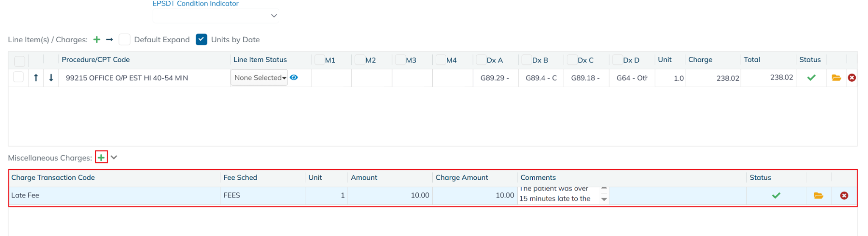Uncheck the Units by Date checkbox
868x236 pixels.
[201, 40]
